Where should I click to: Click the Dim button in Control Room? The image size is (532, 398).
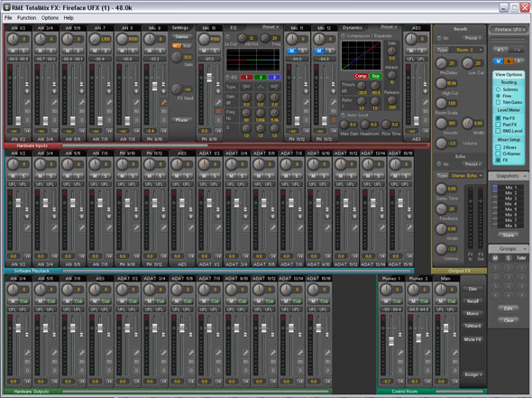(472, 289)
